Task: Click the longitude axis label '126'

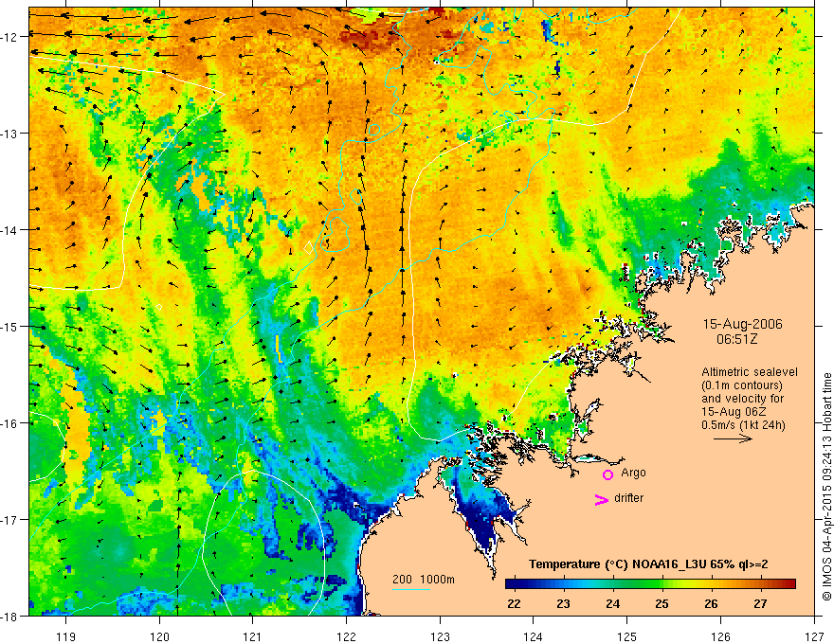Action: click(x=720, y=636)
